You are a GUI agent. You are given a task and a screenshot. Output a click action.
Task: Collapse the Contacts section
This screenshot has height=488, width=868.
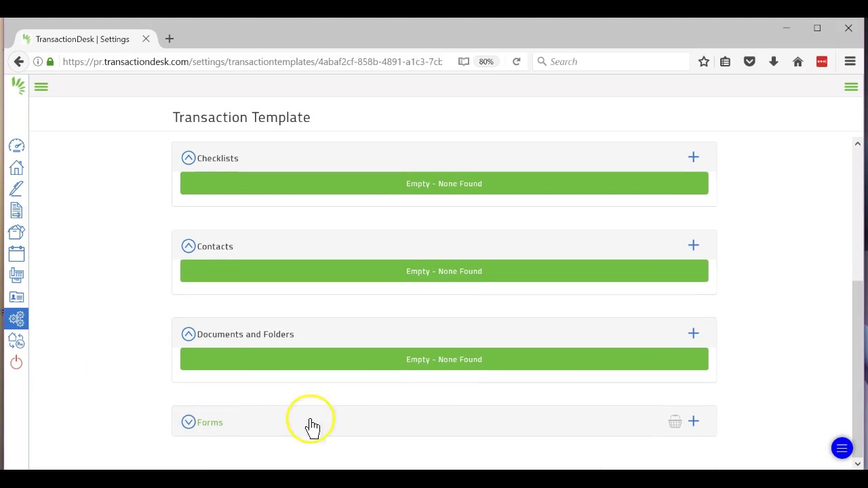coord(189,246)
